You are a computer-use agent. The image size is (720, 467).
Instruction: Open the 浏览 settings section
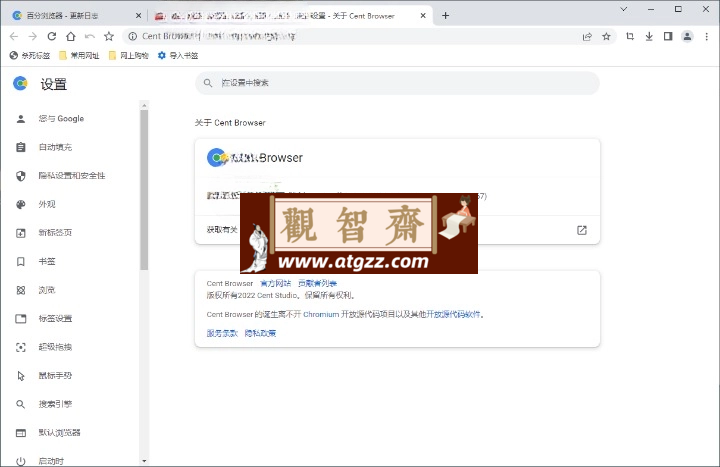(x=47, y=290)
